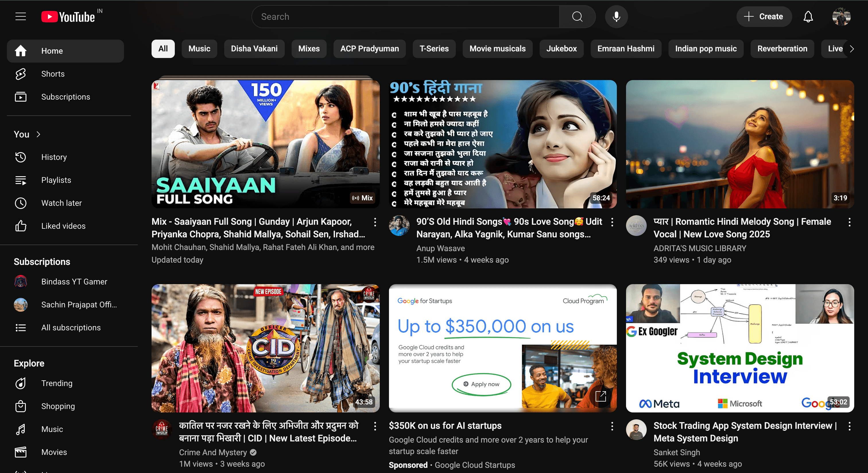Viewport: 868px width, 473px height.
Task: Start voice search with the microphone icon
Action: (x=616, y=16)
